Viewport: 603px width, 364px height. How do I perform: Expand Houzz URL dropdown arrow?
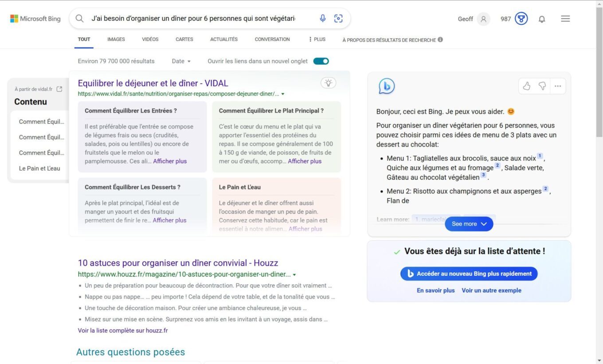(294, 274)
